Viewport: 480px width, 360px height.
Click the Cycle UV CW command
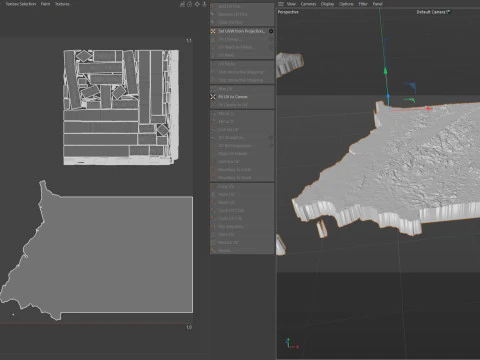242,219
